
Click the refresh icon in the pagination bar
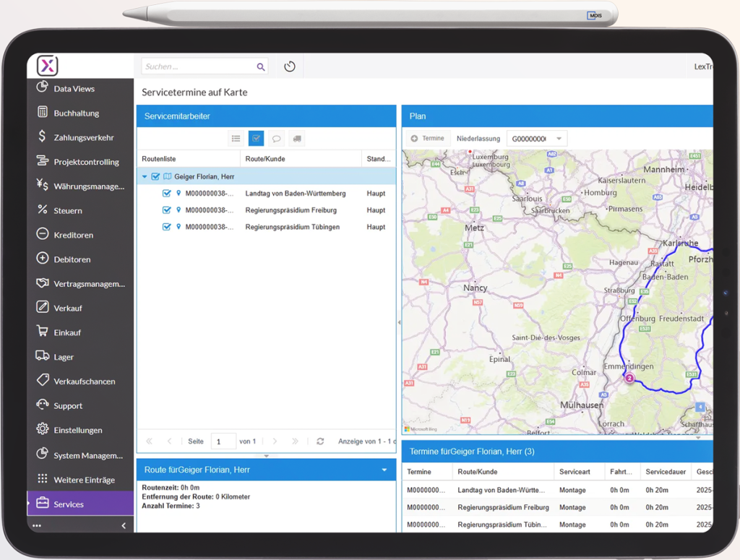coord(320,441)
